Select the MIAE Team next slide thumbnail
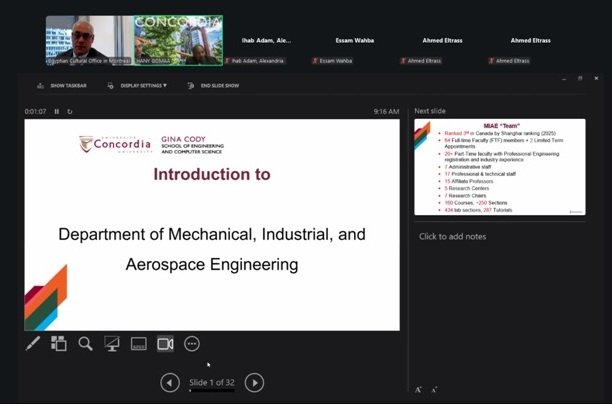Screen dimensions: 612x406 click(500, 167)
